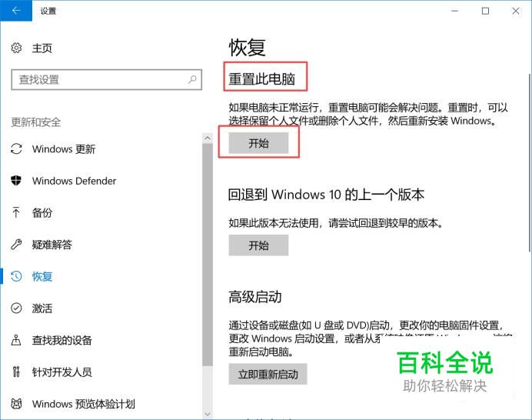Click 开始 under 重置此电脑
This screenshot has height=420, width=532.
[x=258, y=143]
